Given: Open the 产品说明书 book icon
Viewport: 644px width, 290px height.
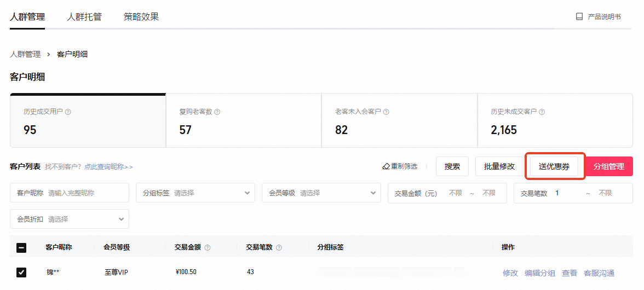Looking at the screenshot, I should click(579, 17).
